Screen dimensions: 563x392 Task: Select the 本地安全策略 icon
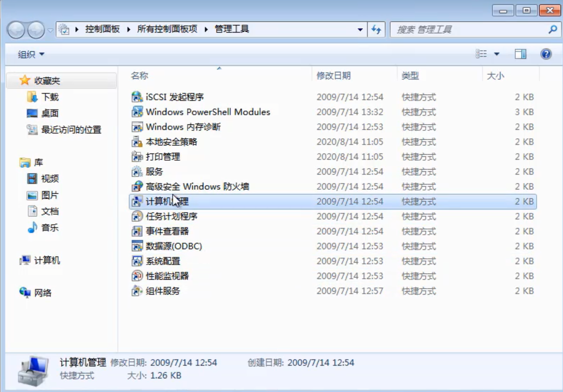click(x=137, y=142)
